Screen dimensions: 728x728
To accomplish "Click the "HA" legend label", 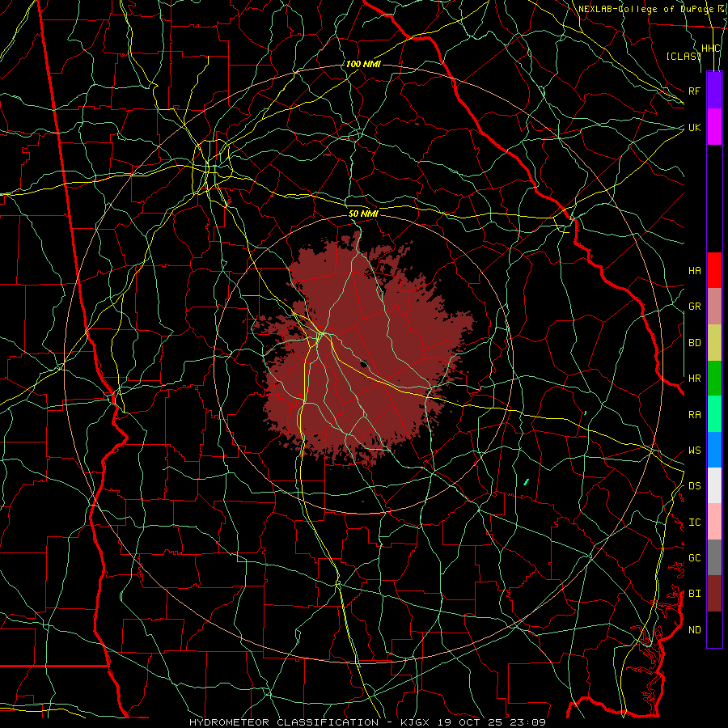I will coord(694,270).
